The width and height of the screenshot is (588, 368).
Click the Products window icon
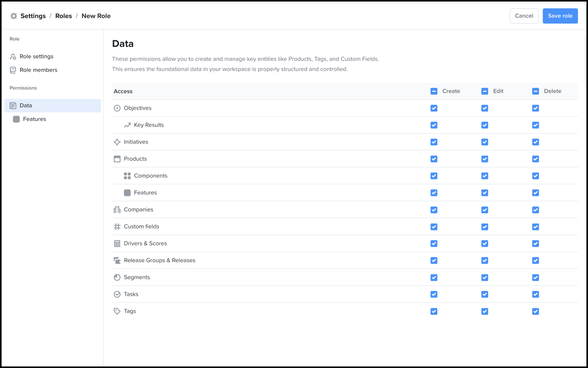[117, 159]
